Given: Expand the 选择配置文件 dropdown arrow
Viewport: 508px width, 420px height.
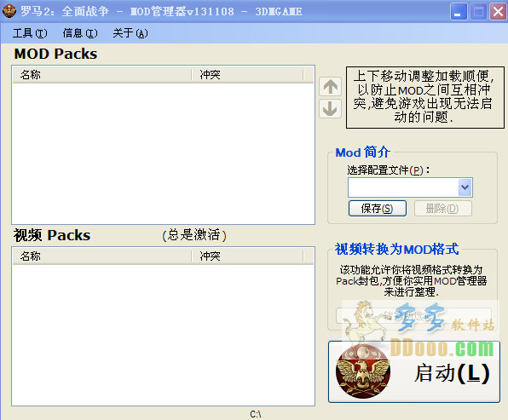Looking at the screenshot, I should tap(465, 187).
